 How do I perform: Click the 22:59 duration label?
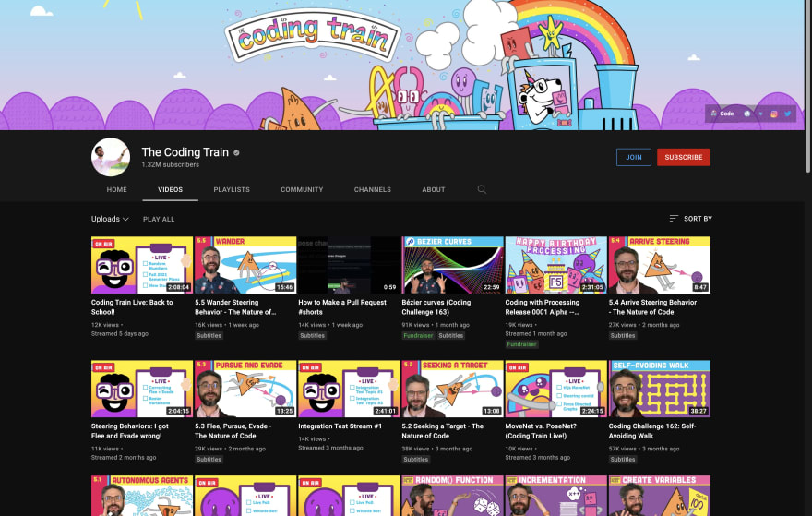pos(492,287)
